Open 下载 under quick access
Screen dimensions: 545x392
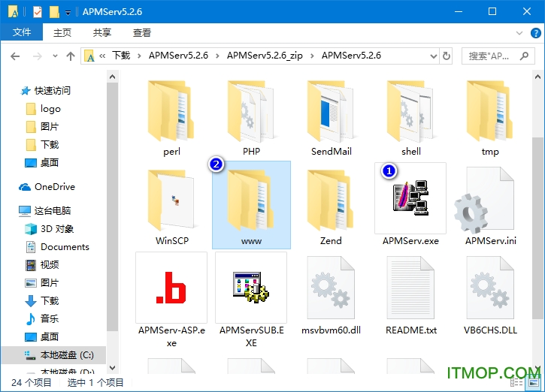click(x=42, y=144)
